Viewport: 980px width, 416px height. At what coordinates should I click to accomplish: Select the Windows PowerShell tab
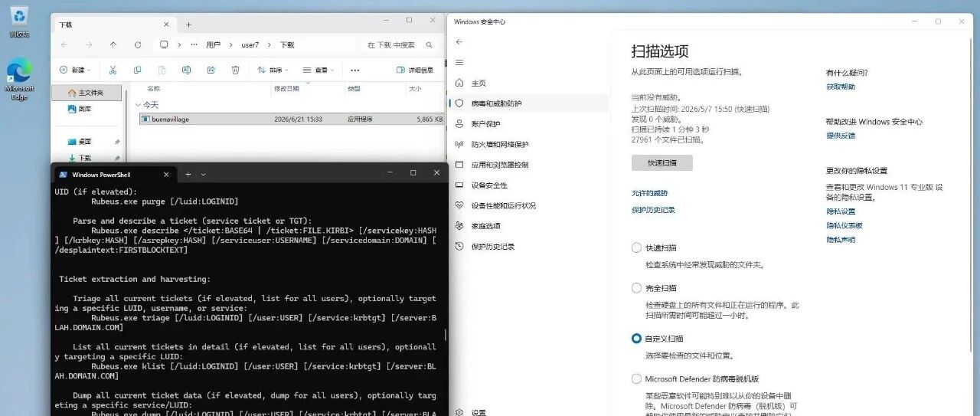[115, 174]
